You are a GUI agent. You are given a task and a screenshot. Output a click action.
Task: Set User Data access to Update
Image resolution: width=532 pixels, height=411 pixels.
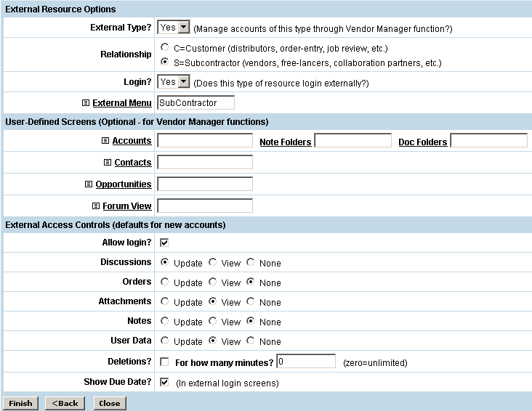(x=164, y=341)
